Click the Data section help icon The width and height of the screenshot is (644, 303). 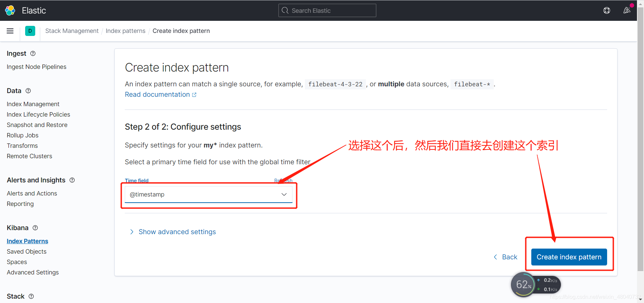[28, 91]
